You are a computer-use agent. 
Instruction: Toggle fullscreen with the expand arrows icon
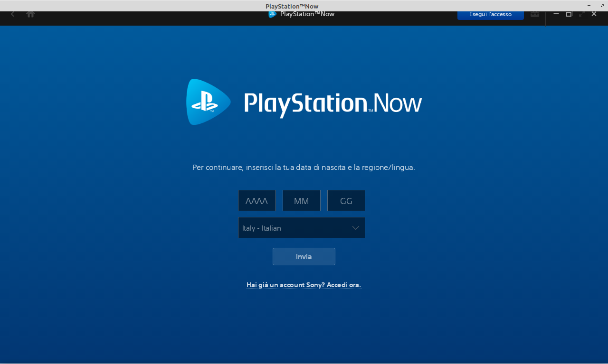click(581, 14)
